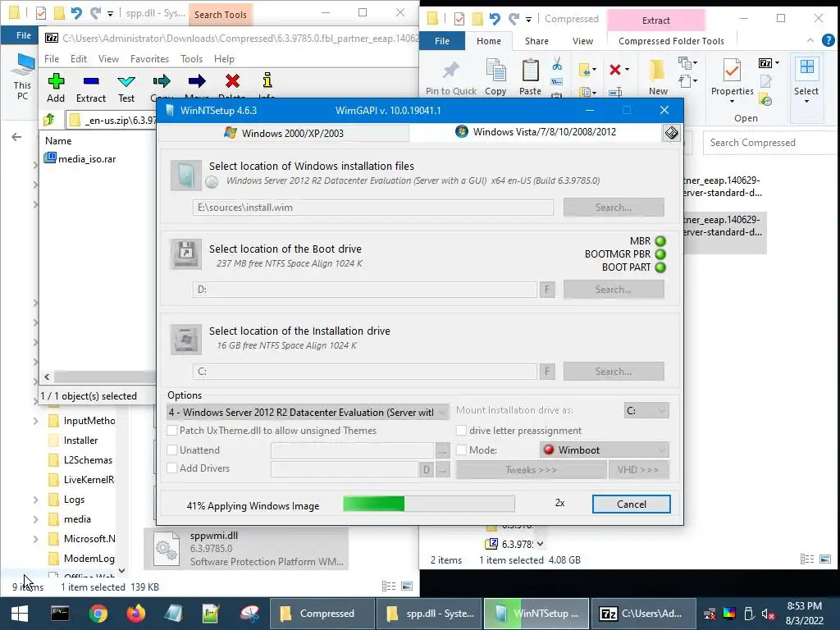The image size is (840, 630).
Task: Expand the media folder in tree
Action: pos(35,519)
